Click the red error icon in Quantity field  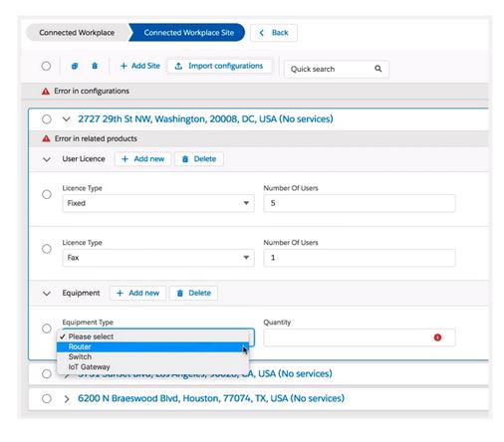pyautogui.click(x=437, y=337)
